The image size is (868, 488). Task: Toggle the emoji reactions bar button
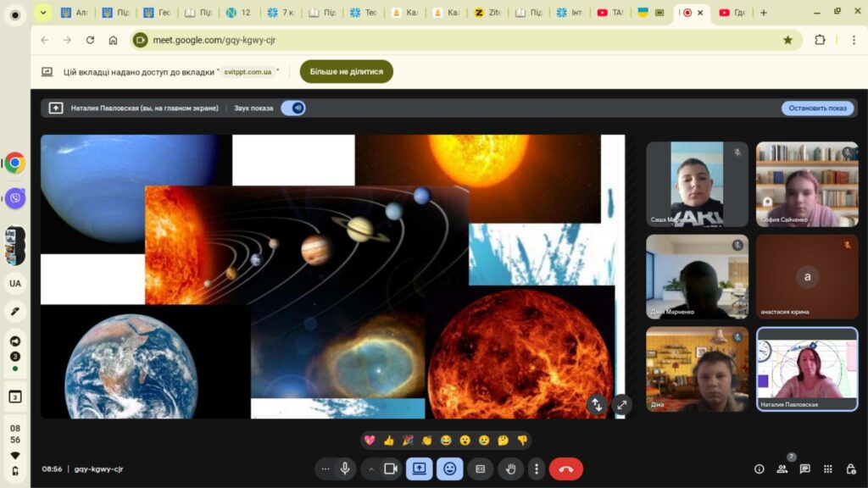pos(449,469)
